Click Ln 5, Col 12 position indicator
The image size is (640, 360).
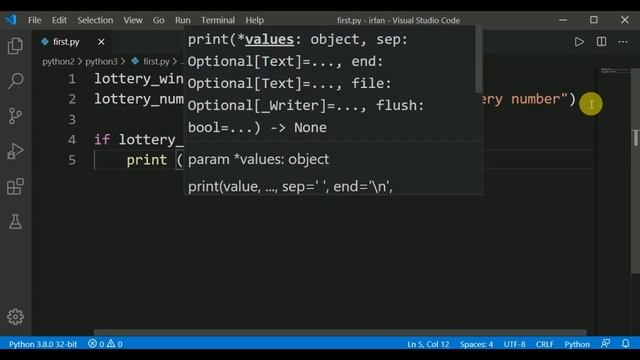point(428,344)
